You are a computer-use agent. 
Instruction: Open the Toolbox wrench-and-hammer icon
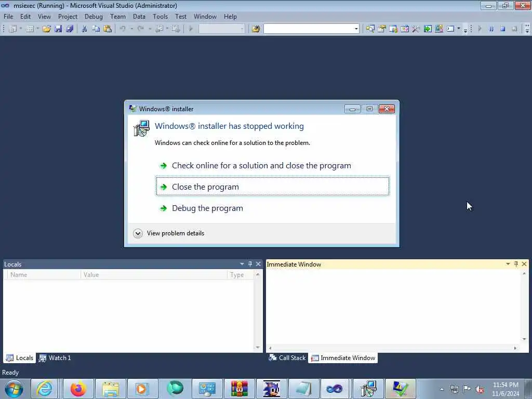[416, 29]
